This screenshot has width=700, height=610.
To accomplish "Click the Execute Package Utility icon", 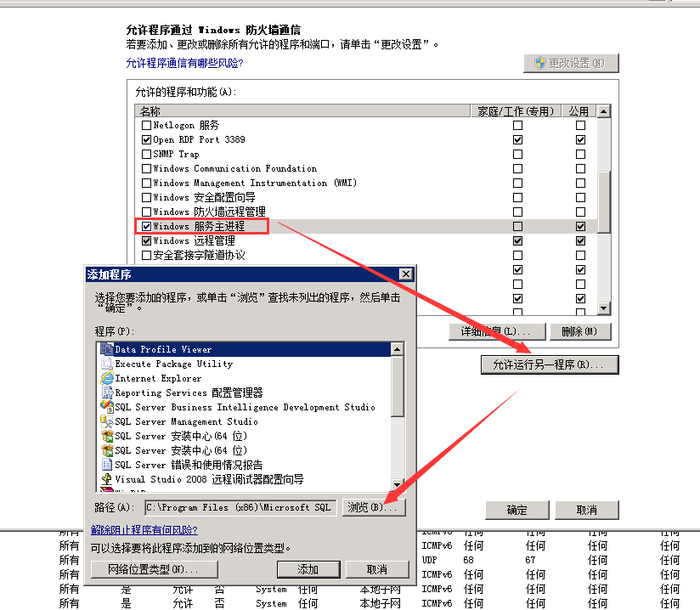I will pos(107,364).
